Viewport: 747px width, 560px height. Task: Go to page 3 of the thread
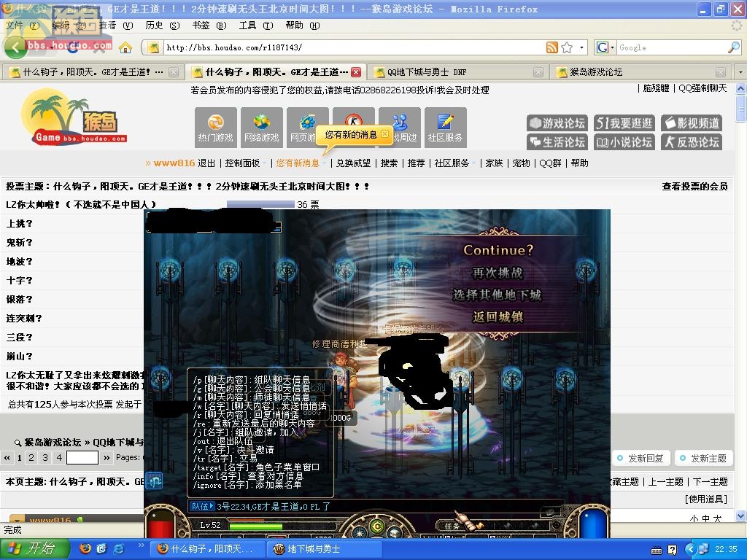tap(45, 458)
